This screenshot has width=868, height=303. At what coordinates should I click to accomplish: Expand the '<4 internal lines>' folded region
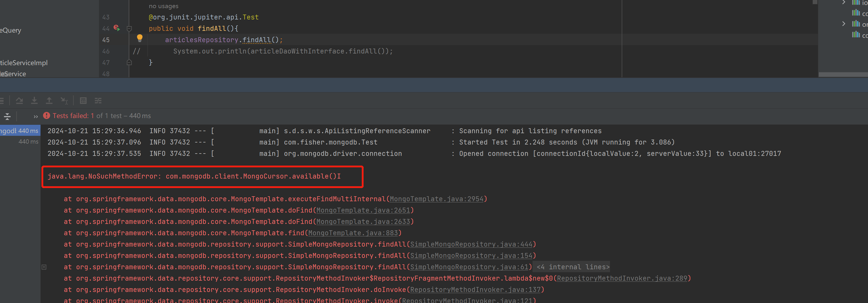[573, 267]
